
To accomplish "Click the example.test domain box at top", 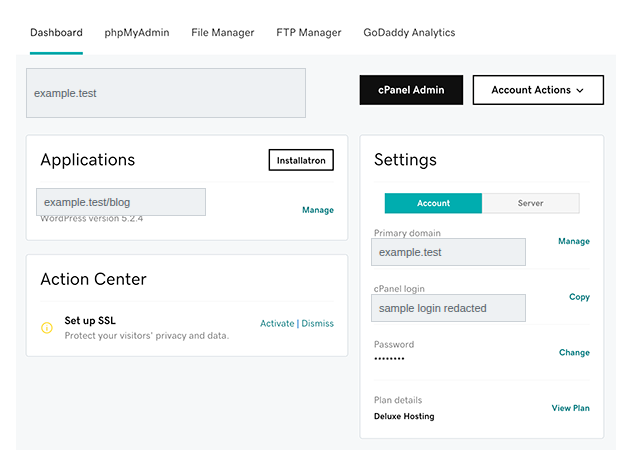I will (x=166, y=93).
